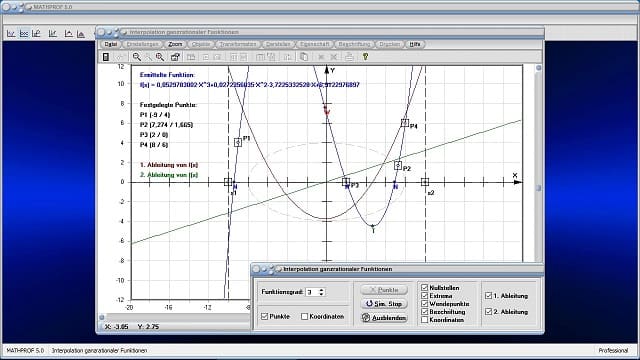
Task: Click into the Funktionsgrad value field
Action: pos(312,292)
